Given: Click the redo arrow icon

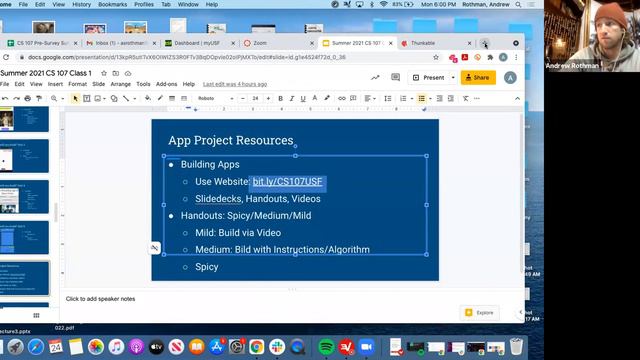Looking at the screenshot, I should click(x=16, y=98).
